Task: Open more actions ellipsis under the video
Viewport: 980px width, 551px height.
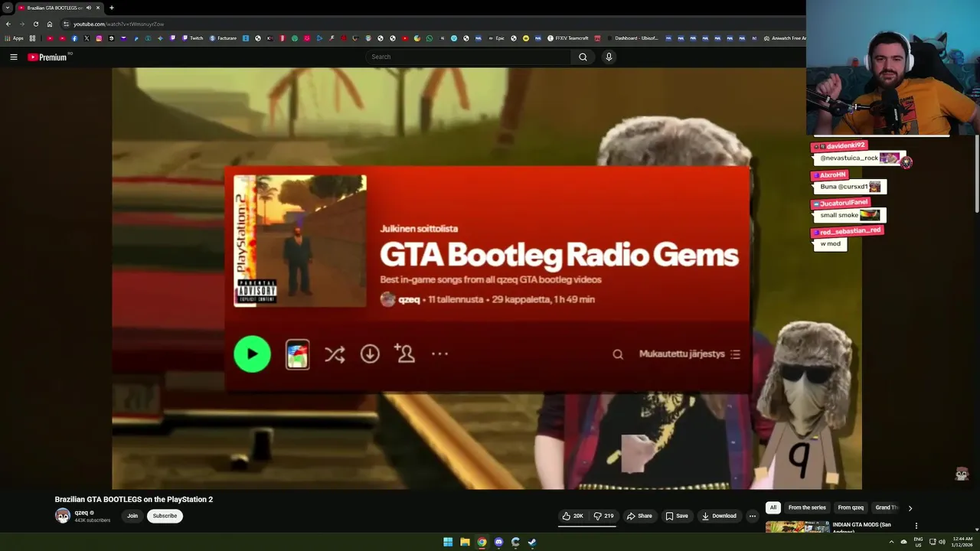Action: pyautogui.click(x=753, y=516)
